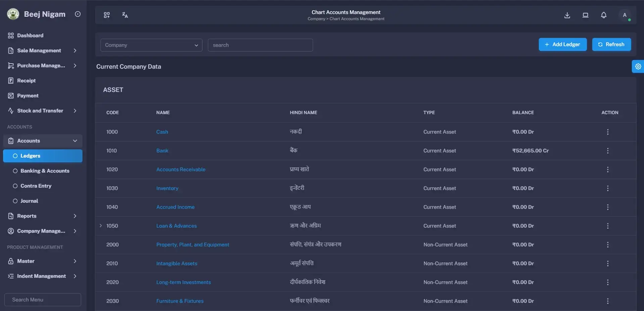The width and height of the screenshot is (644, 311).
Task: Click the language translate icon
Action: tap(125, 15)
